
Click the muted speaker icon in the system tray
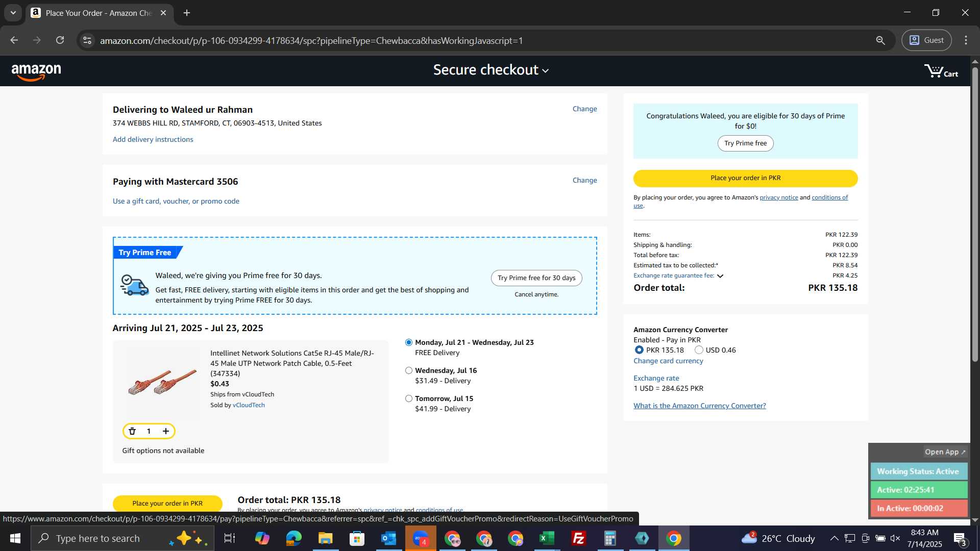(895, 538)
